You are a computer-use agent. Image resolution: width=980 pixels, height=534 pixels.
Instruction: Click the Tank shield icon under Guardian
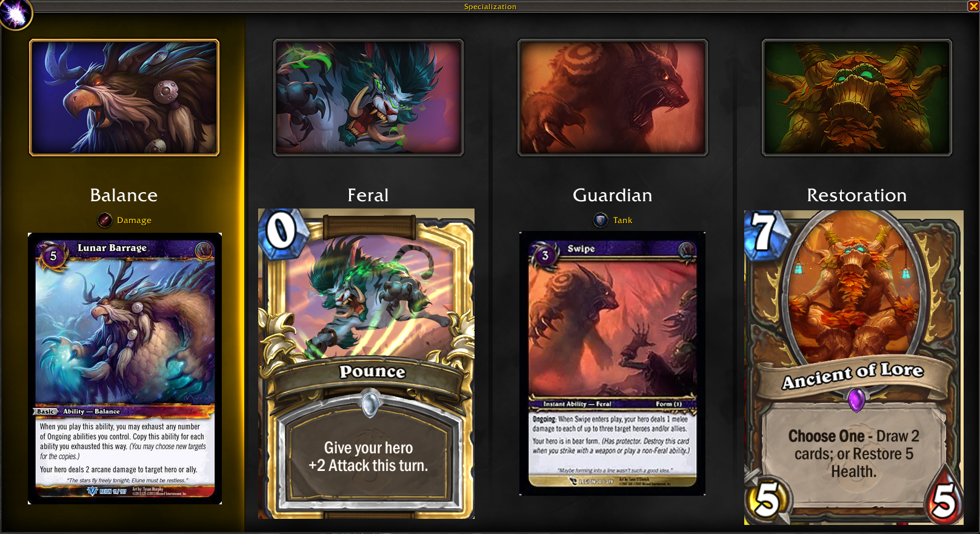tap(601, 220)
